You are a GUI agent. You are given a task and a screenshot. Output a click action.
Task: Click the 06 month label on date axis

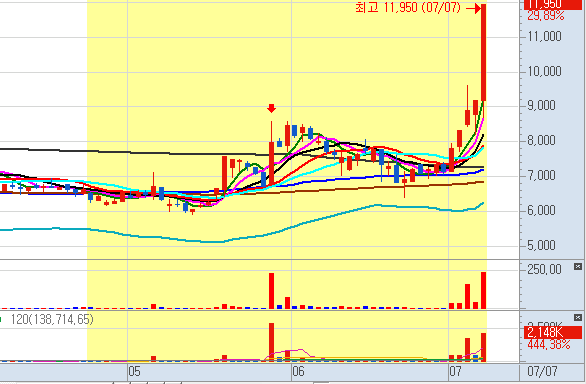tap(298, 371)
